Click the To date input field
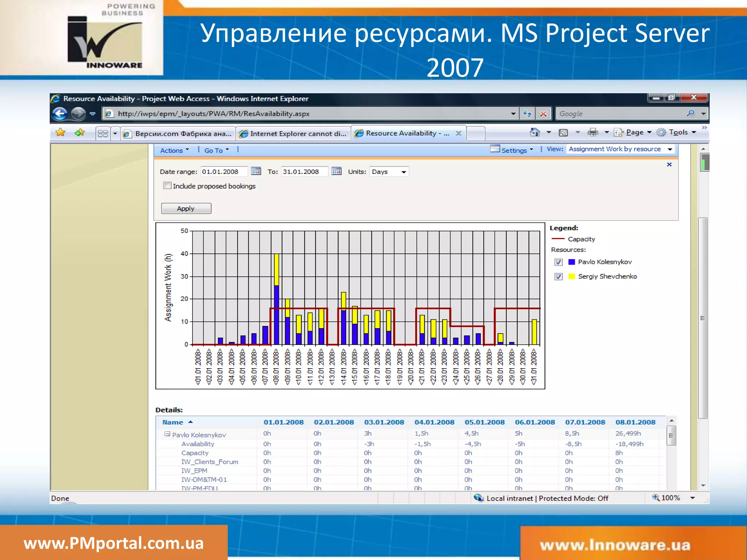This screenshot has height=560, width=747. coord(304,171)
